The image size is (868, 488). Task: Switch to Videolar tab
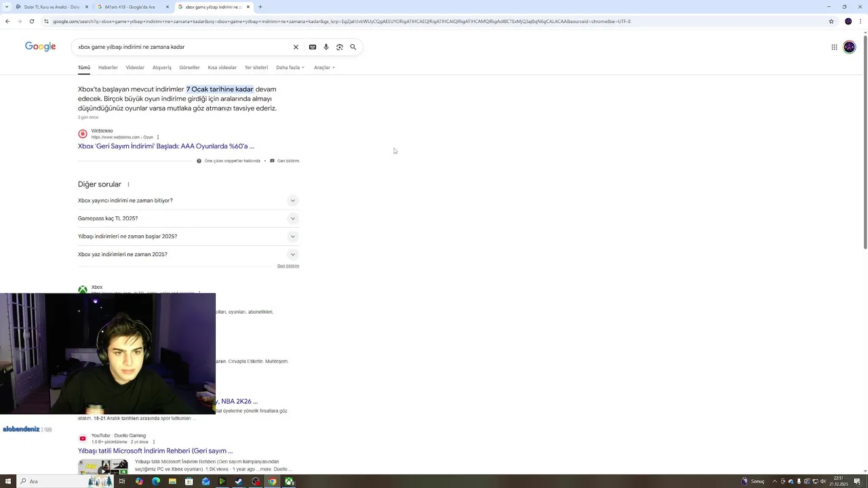point(135,67)
